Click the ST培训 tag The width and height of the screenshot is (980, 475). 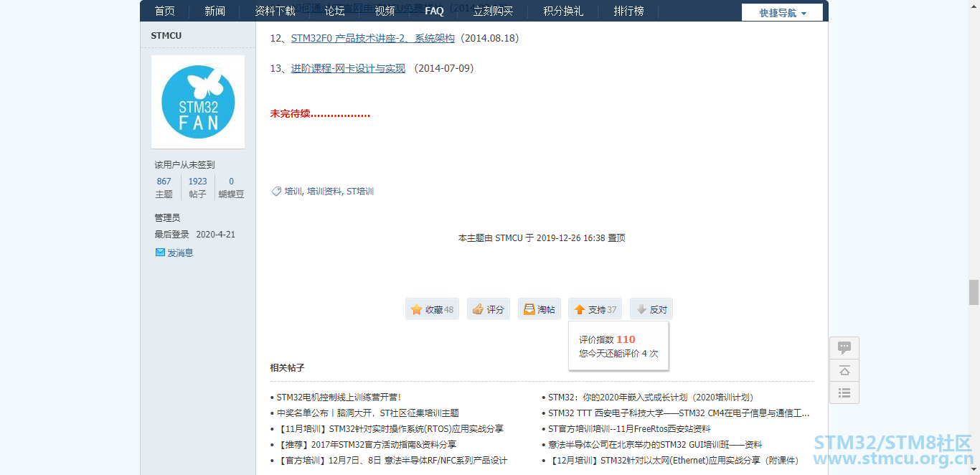360,192
